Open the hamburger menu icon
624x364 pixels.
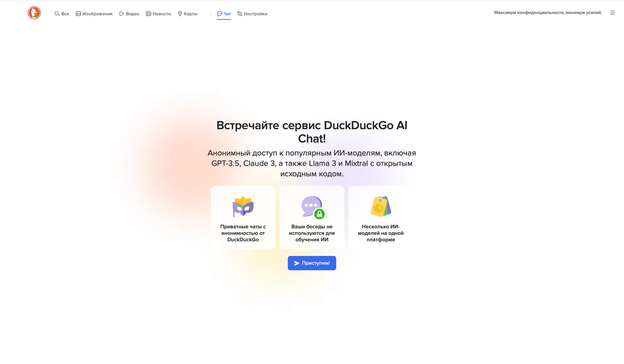[x=612, y=13]
